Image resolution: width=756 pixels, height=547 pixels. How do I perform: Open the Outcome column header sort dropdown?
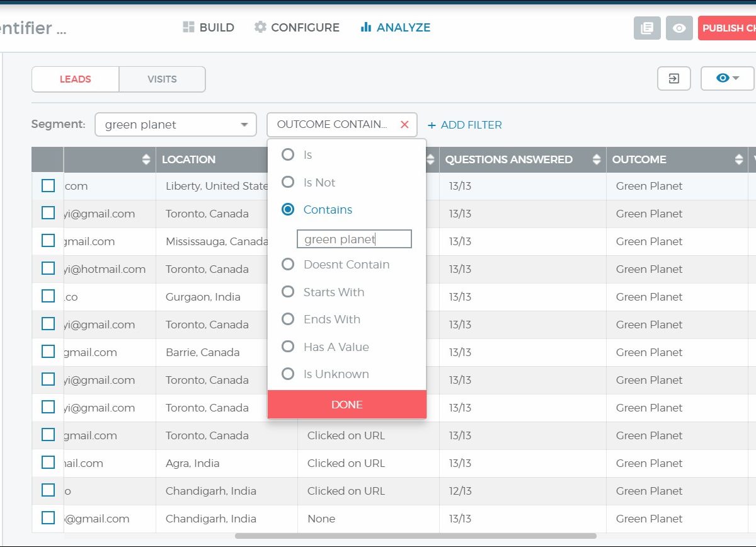[x=738, y=160]
